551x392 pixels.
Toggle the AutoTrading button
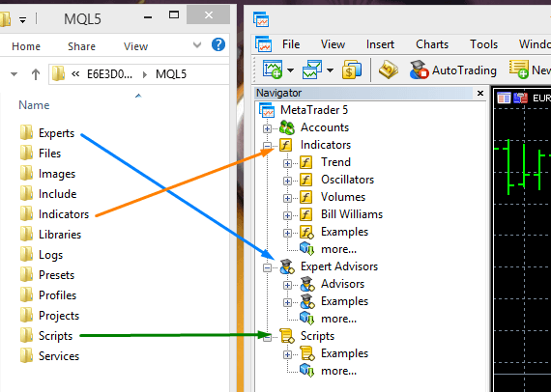(x=453, y=70)
